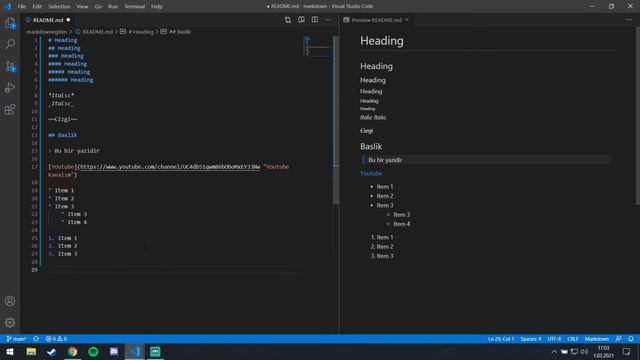Viewport: 640px width, 360px height.
Task: Open the Source Control view
Action: point(10,66)
